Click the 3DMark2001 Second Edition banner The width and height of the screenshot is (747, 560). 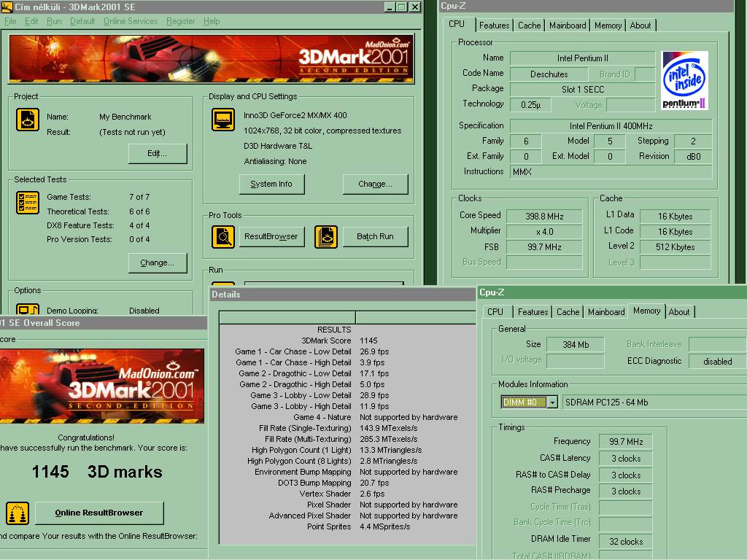click(211, 59)
